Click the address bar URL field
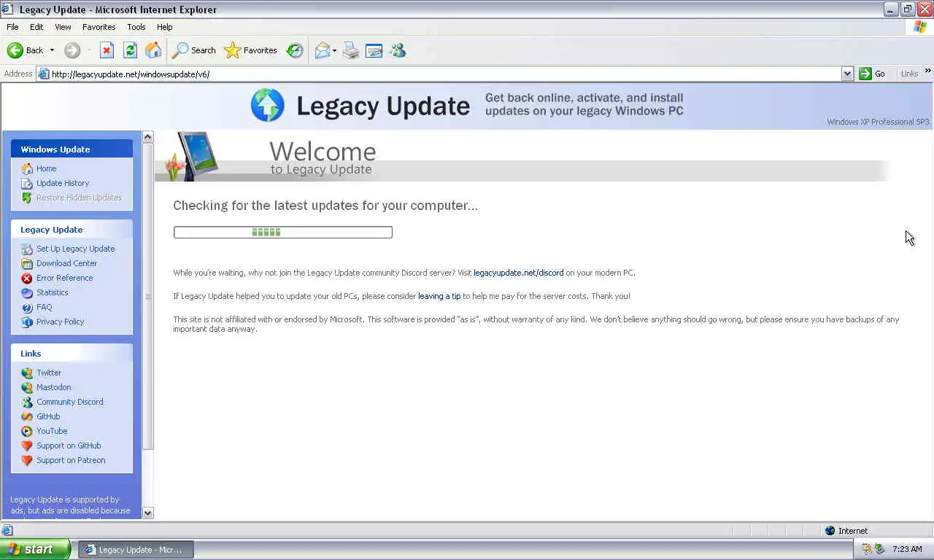Viewport: 934px width, 560px height. (x=444, y=74)
